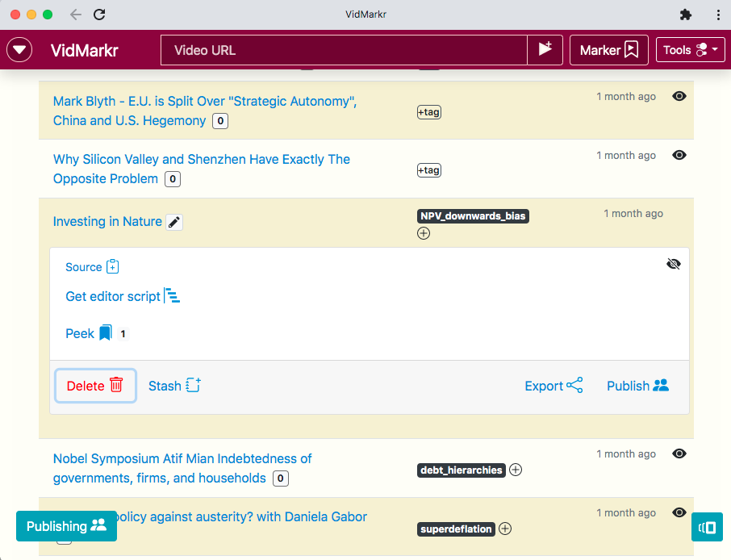The width and height of the screenshot is (731, 560).
Task: Open the Tools dropdown
Action: pos(691,50)
